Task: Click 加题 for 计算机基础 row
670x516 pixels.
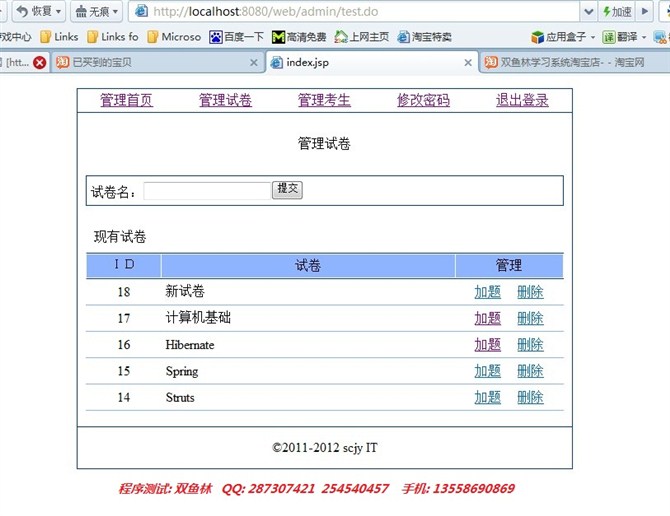Action: [488, 318]
